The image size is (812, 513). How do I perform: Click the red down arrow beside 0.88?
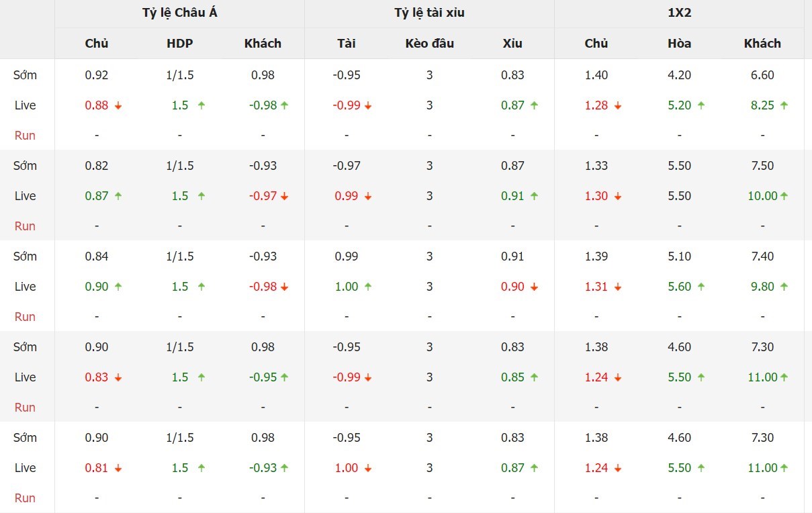point(118,105)
